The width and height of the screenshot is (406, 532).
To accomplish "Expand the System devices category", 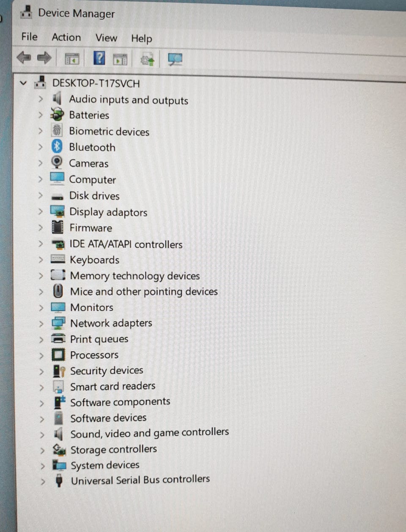I will tap(42, 466).
